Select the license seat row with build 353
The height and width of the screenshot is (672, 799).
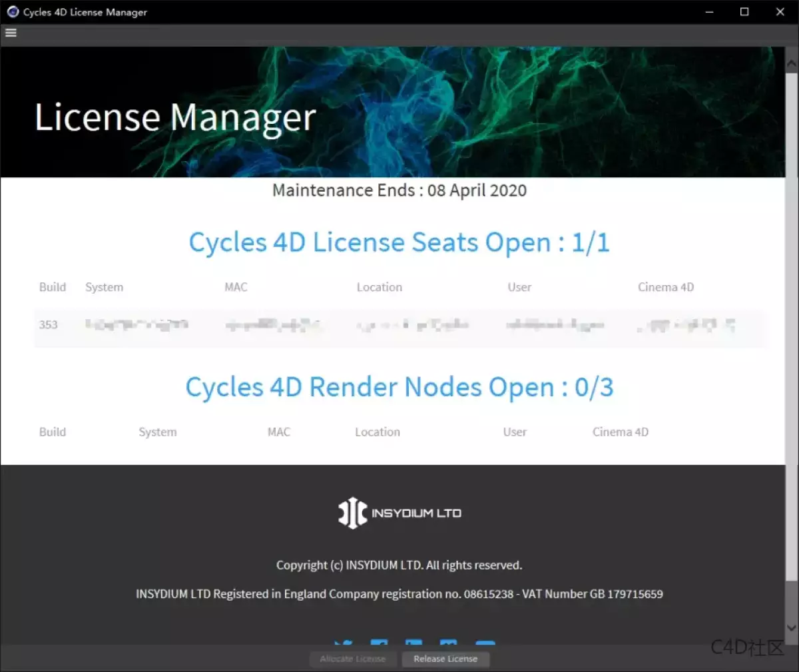pos(266,325)
